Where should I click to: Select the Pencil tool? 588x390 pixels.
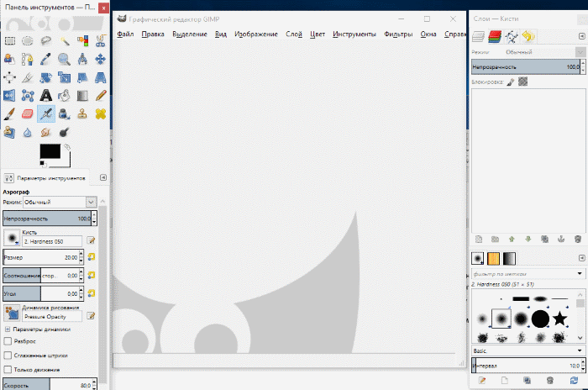102,96
